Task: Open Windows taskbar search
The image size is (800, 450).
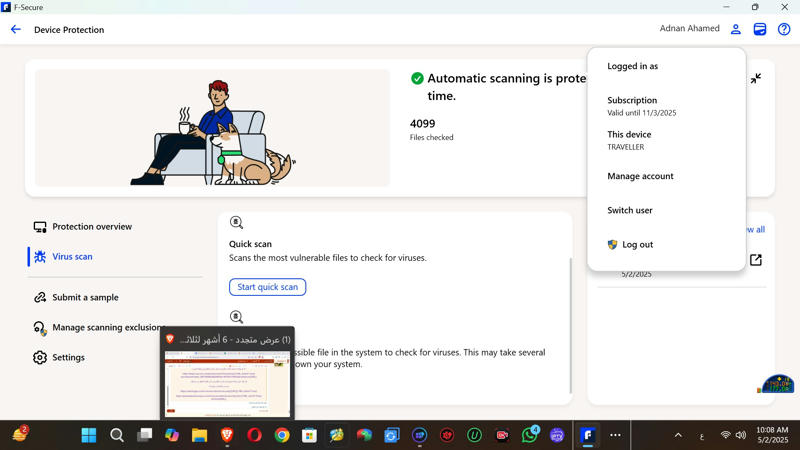Action: point(117,435)
